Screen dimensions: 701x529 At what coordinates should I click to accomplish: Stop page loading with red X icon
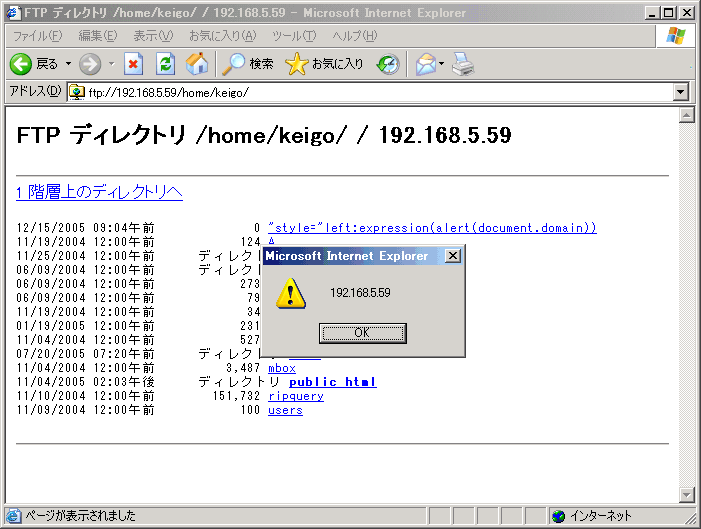click(133, 64)
